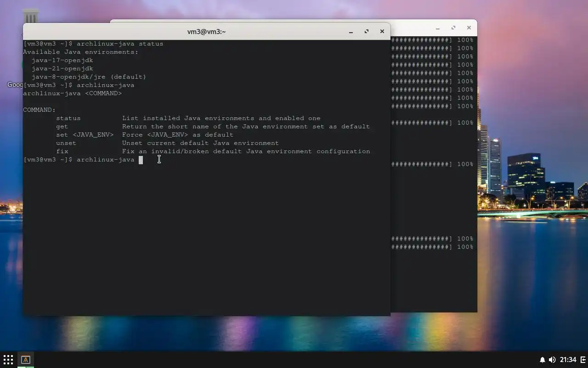The image size is (588, 368).
Task: Click the 'fix' command entry
Action: coord(62,151)
